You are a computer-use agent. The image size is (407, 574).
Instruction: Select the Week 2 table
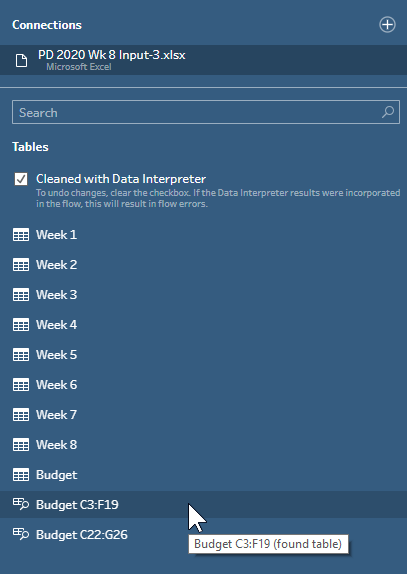click(204, 265)
